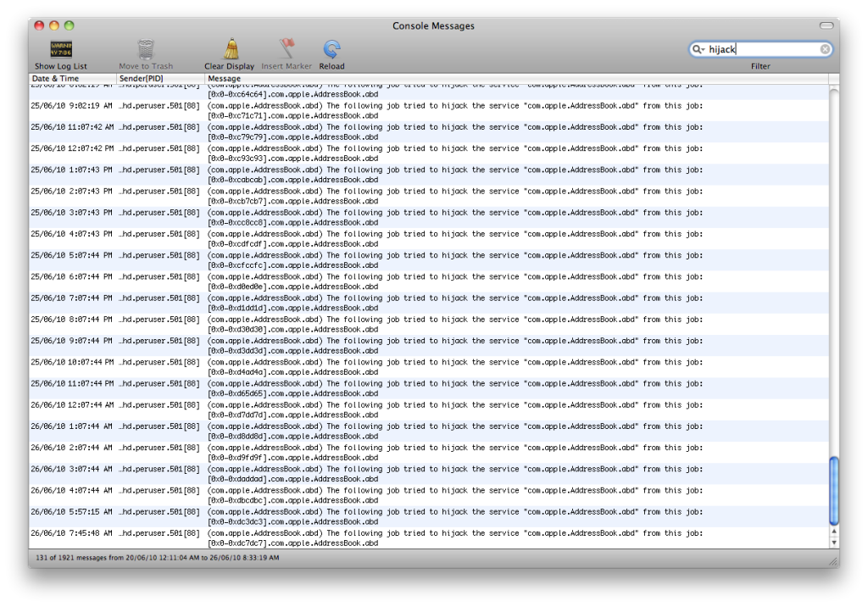The height and width of the screenshot is (607, 868).
Task: Select the 26/06/10 3:07:44 AM log entry
Action: (x=429, y=474)
